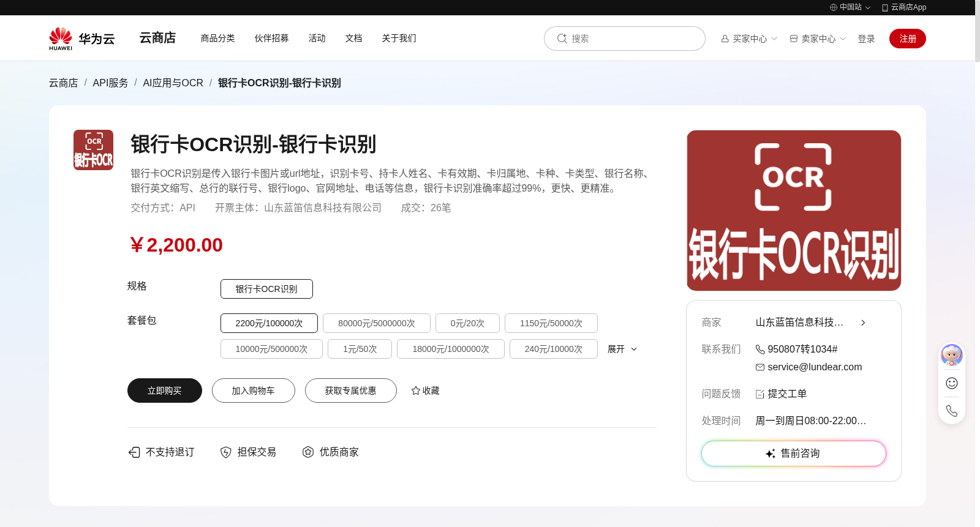Click the Huawei Cloud logo
The width and height of the screenshot is (980, 527).
click(81, 39)
